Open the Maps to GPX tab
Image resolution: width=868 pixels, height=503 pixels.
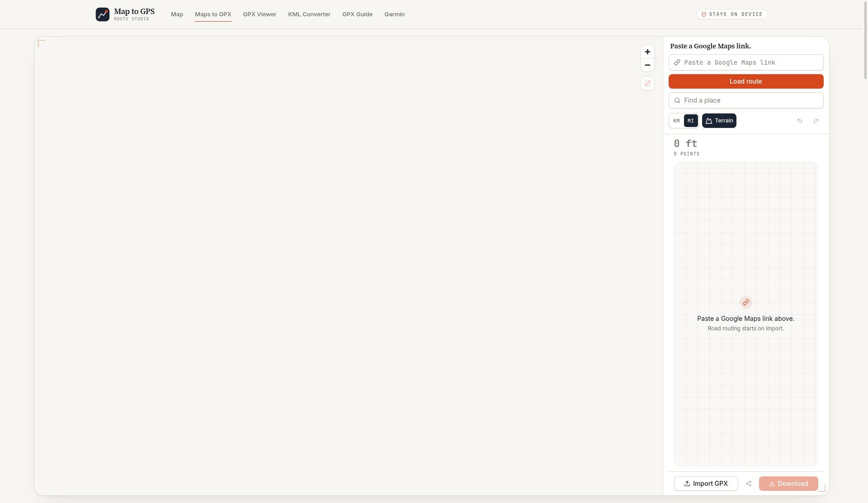213,14
